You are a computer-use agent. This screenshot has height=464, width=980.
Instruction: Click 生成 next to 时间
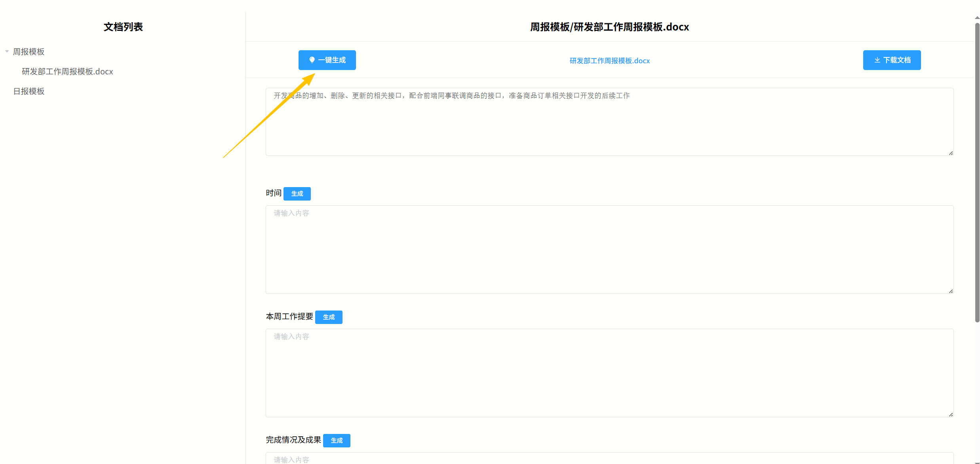point(297,194)
